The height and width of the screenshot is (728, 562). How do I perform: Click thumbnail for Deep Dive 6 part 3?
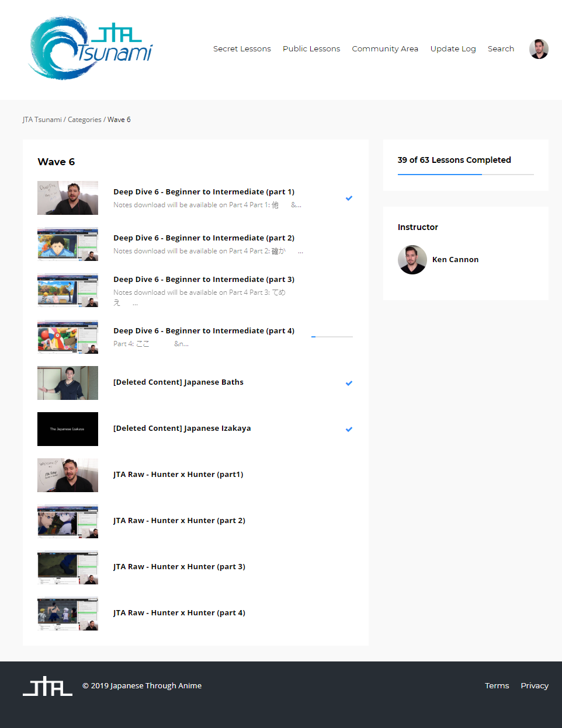click(x=68, y=290)
